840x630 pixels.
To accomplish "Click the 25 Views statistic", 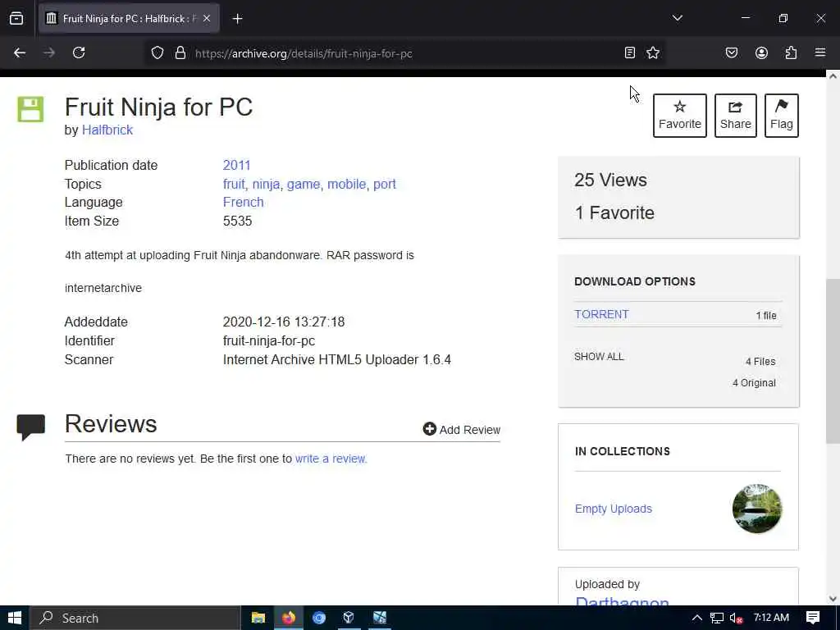I will tap(610, 180).
